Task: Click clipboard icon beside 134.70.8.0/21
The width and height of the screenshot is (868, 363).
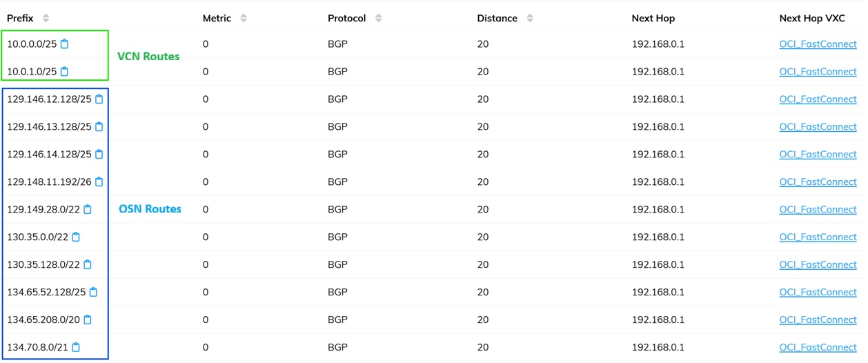Action: 76,348
